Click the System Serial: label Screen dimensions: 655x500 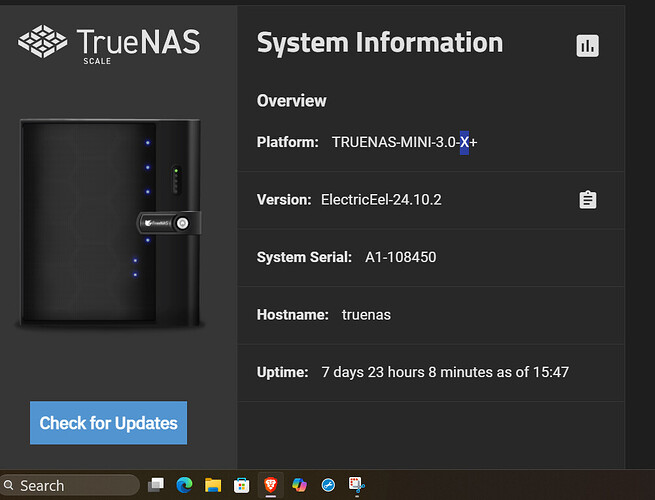[304, 257]
